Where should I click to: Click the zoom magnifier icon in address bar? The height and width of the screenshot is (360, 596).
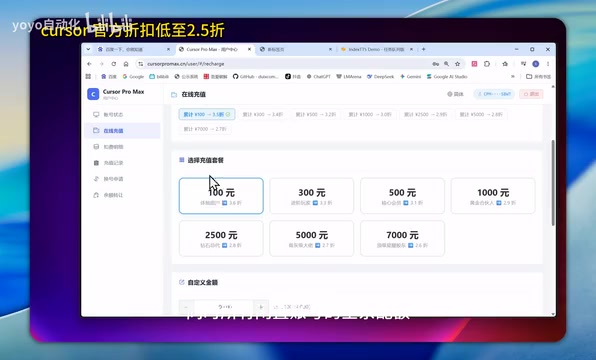tap(447, 64)
